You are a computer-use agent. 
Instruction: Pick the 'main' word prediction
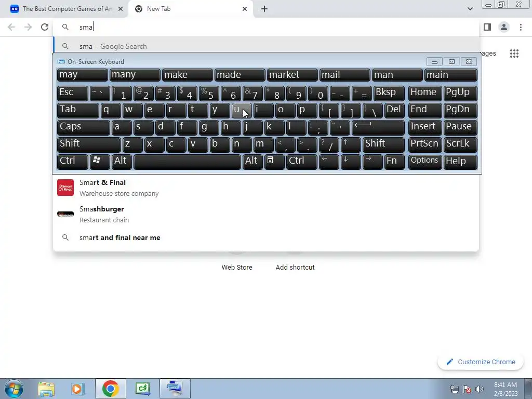pyautogui.click(x=451, y=75)
